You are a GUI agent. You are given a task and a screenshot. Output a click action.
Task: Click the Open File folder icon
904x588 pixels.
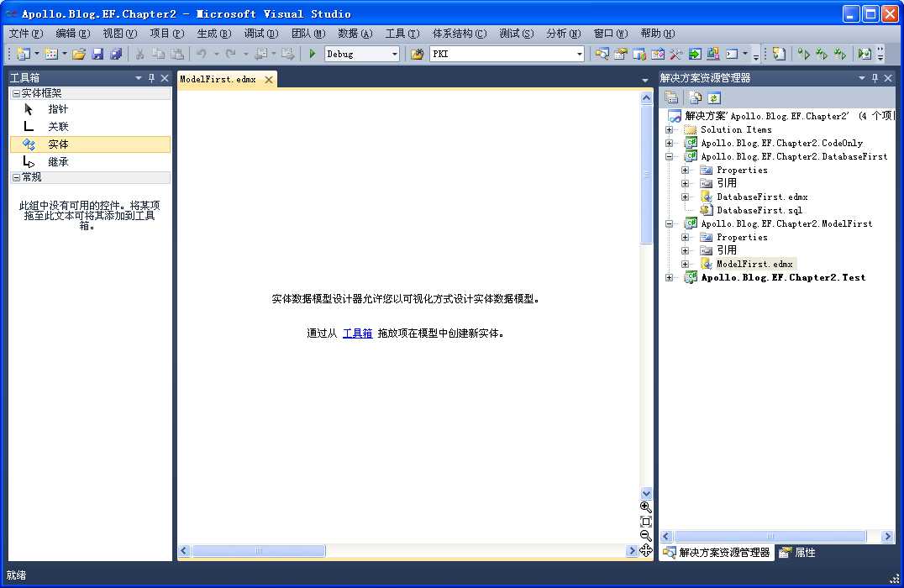tap(79, 54)
